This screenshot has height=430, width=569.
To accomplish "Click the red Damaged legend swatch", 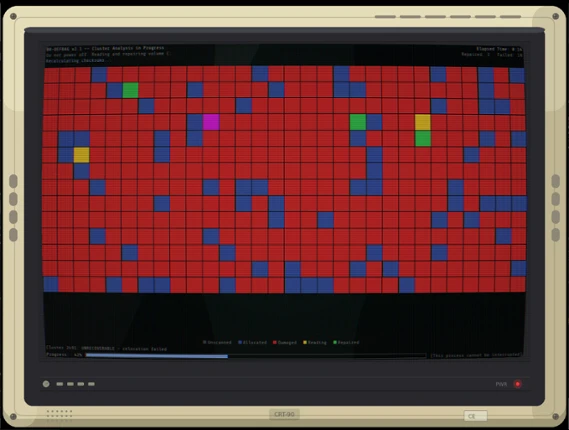I will point(275,342).
